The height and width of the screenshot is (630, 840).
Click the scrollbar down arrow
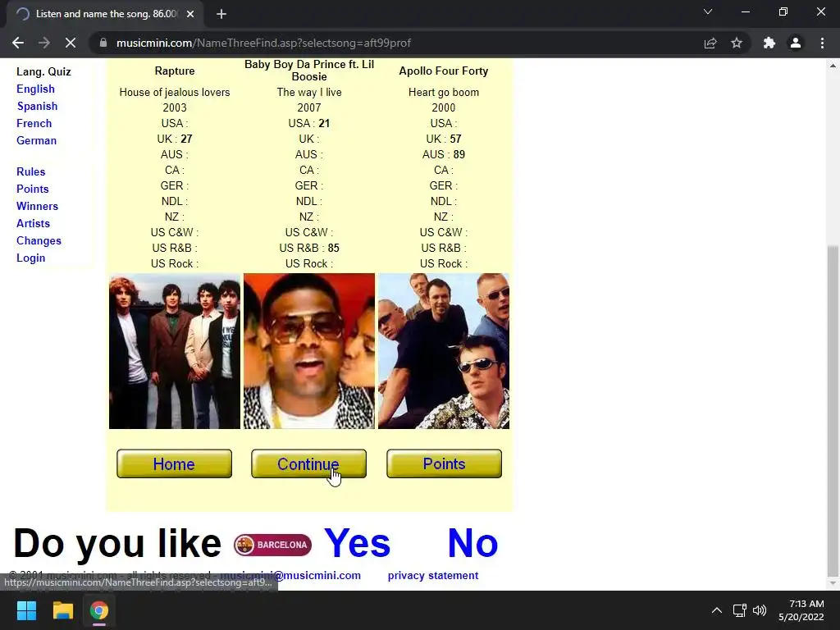[832, 583]
